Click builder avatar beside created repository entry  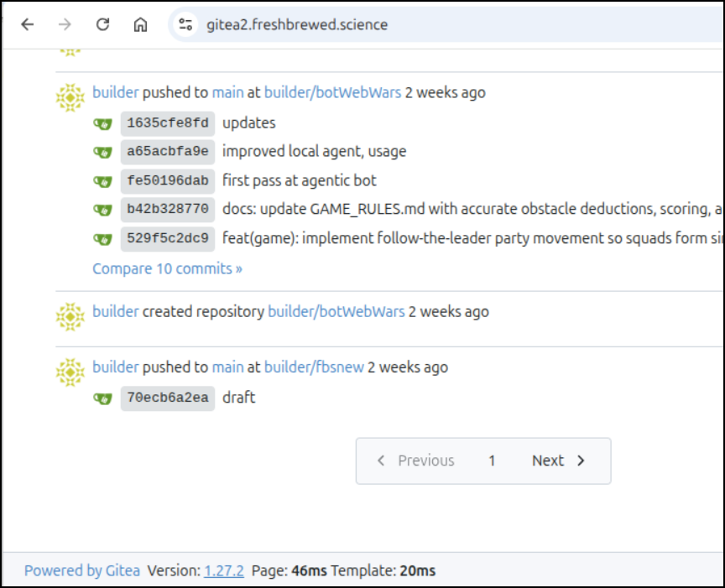point(70,317)
